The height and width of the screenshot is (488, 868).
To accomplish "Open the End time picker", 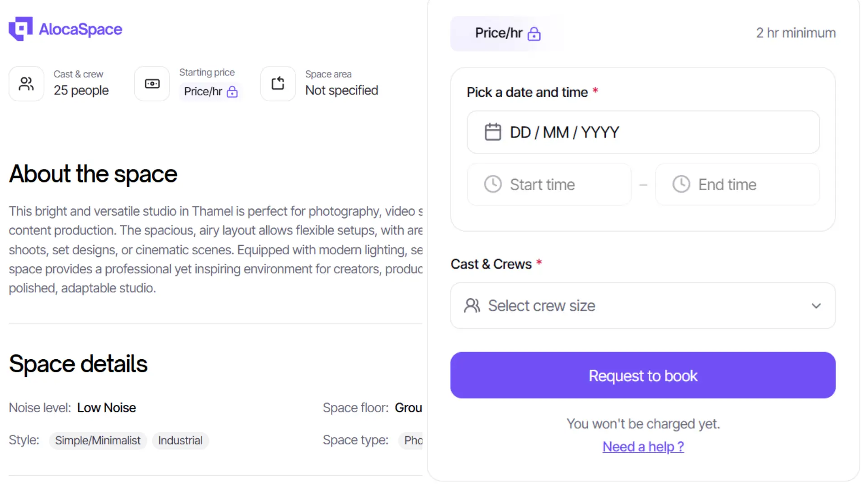I will tap(737, 184).
